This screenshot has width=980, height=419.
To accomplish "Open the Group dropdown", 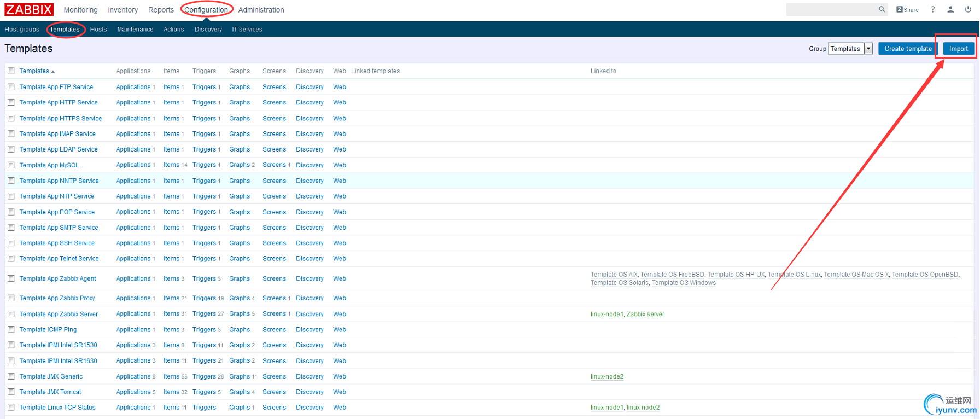I will pyautogui.click(x=850, y=49).
